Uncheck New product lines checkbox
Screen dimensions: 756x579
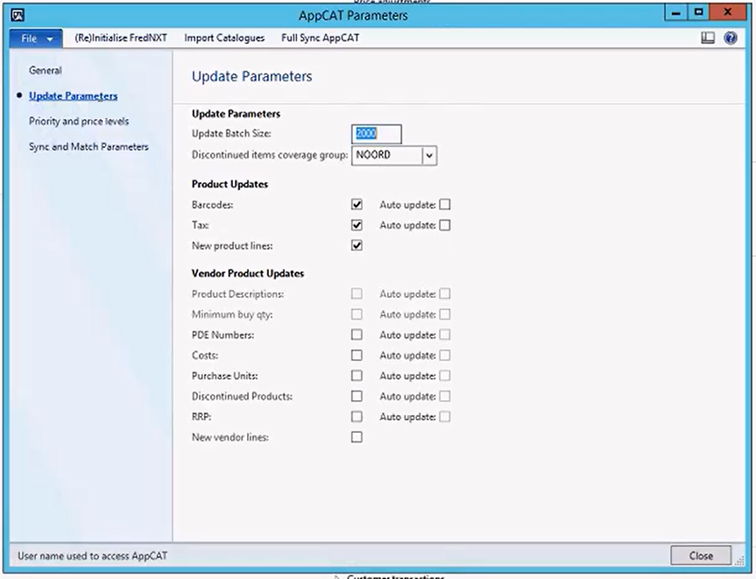click(x=357, y=245)
